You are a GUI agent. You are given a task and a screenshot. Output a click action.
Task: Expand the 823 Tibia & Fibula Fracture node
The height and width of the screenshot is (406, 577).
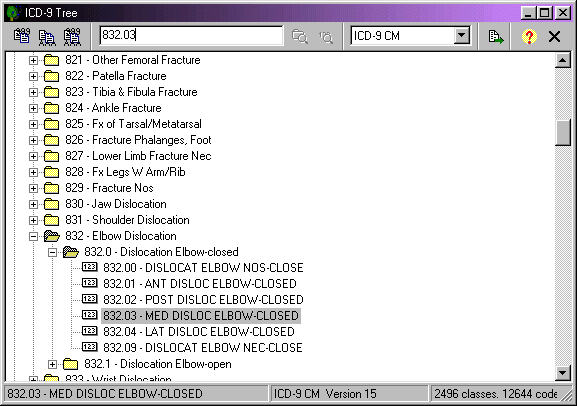tap(33, 92)
